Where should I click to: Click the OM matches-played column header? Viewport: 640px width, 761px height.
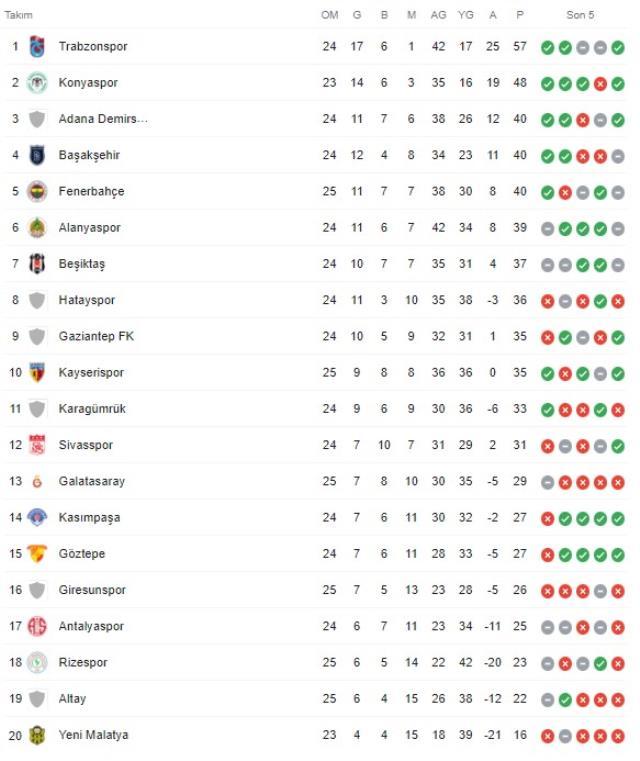coord(329,15)
